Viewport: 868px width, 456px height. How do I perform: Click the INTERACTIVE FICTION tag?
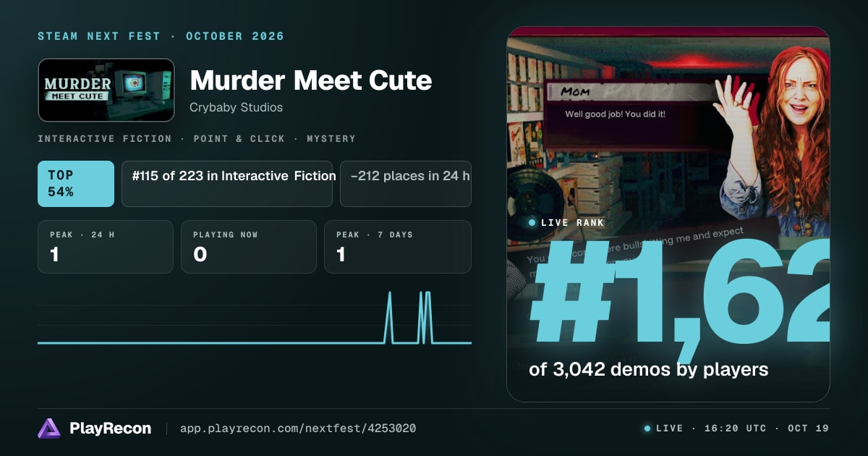click(x=105, y=138)
